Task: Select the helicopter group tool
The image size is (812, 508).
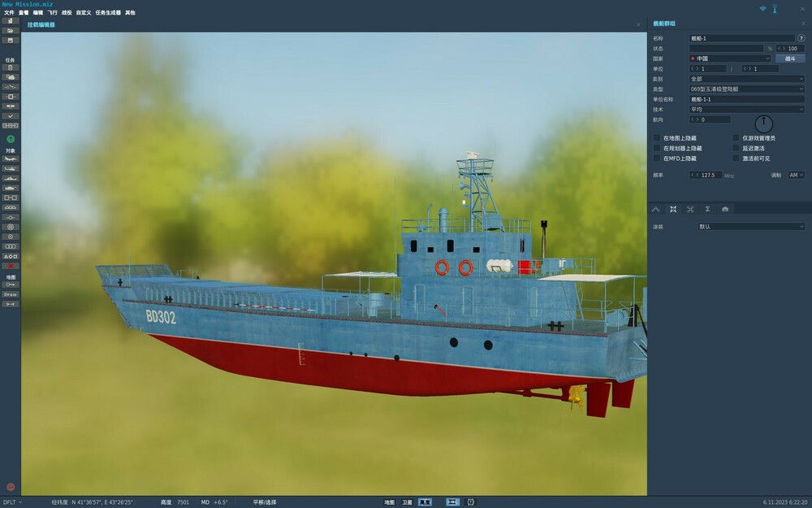Action: [x=11, y=168]
